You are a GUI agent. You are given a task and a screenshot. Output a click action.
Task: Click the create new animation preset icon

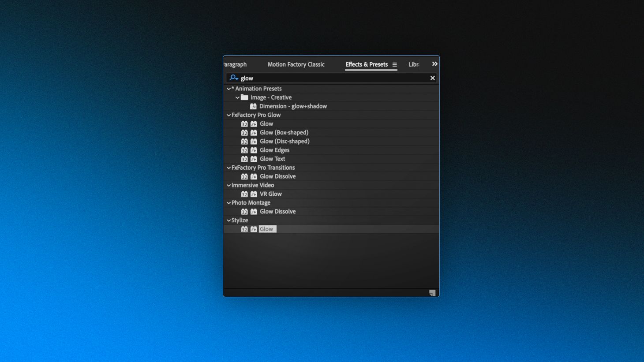[432, 293]
